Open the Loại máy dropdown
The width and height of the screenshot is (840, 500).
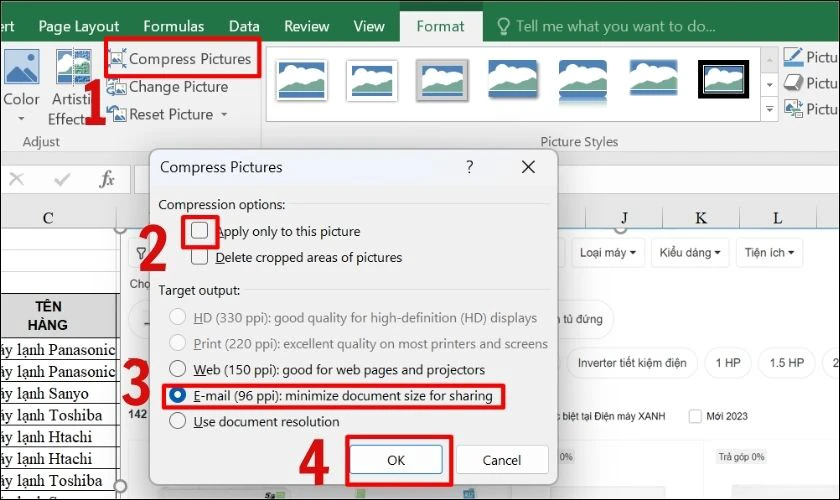coord(608,252)
